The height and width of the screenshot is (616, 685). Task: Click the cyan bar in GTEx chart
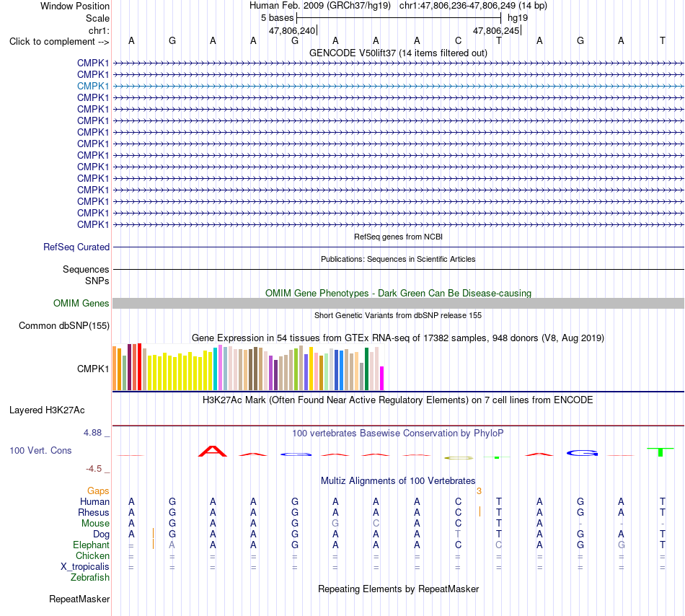pos(216,369)
